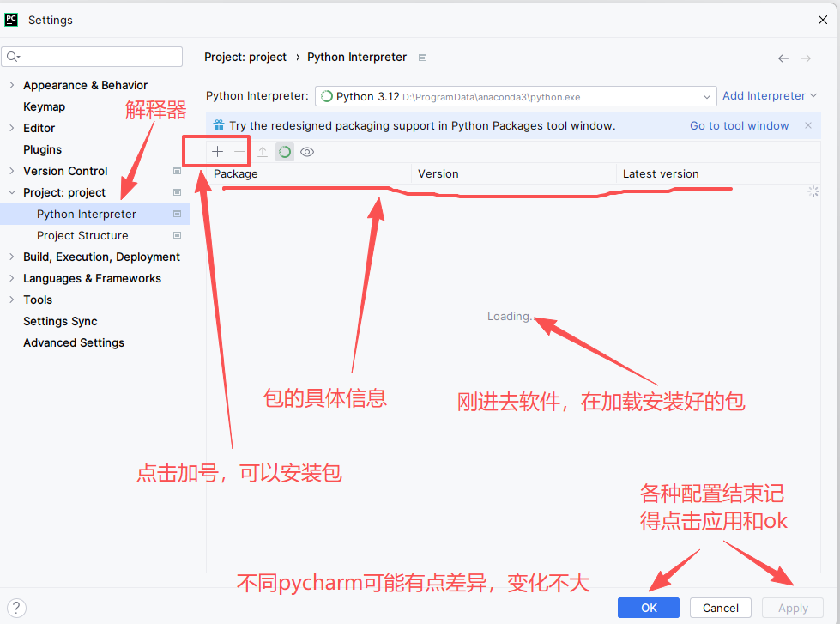840x624 pixels.
Task: Dismiss the redesigned packaging support banner
Action: tap(808, 125)
